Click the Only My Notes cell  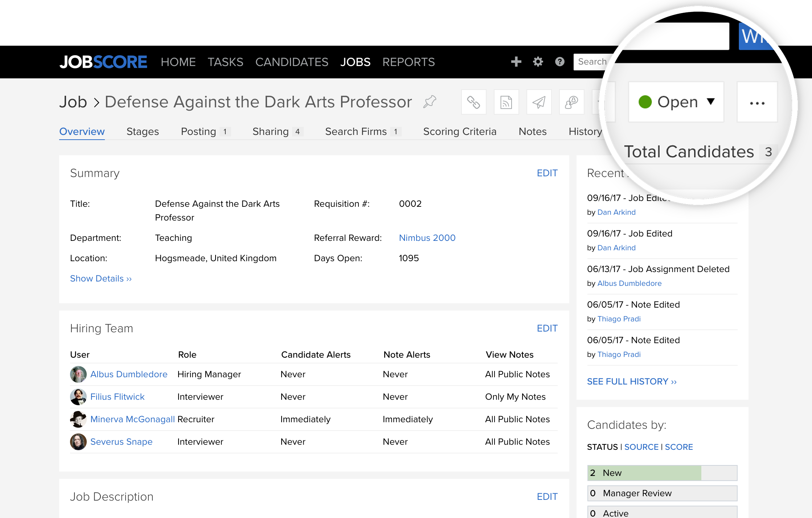[515, 397]
